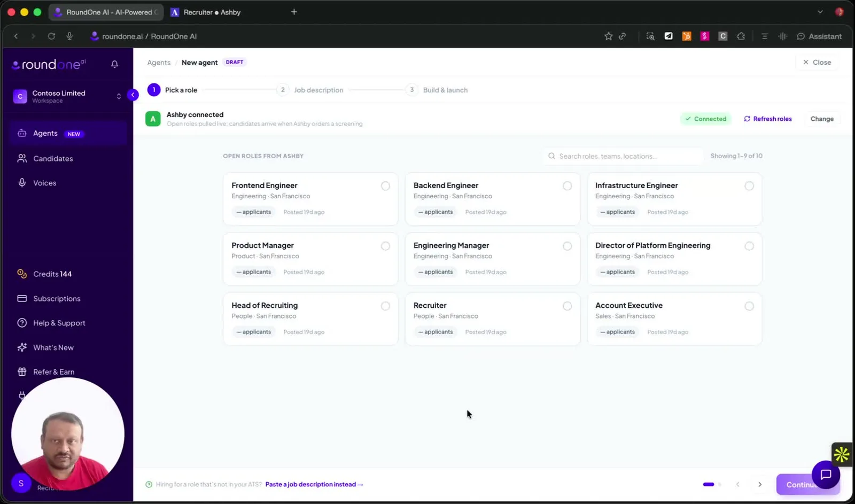This screenshot has width=855, height=504.
Task: Click the Agents breadcrumb link
Action: [x=159, y=63]
